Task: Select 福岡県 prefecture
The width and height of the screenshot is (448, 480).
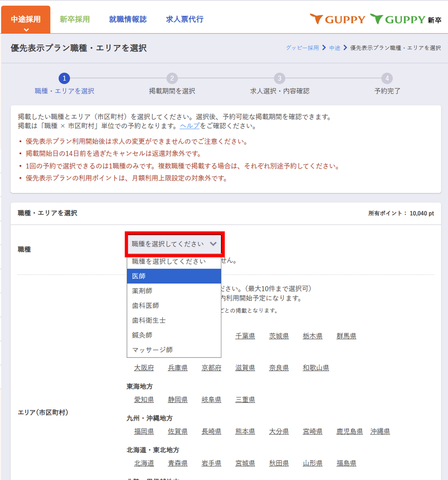Action: point(144,432)
